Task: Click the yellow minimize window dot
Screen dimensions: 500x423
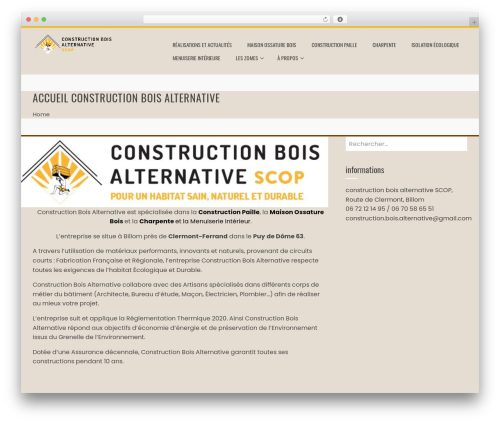Action: [x=36, y=20]
